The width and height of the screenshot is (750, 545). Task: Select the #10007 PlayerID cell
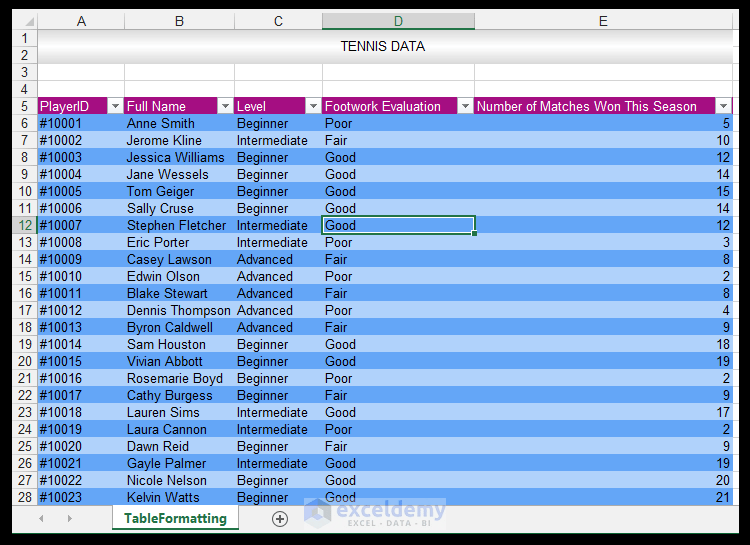(x=81, y=225)
